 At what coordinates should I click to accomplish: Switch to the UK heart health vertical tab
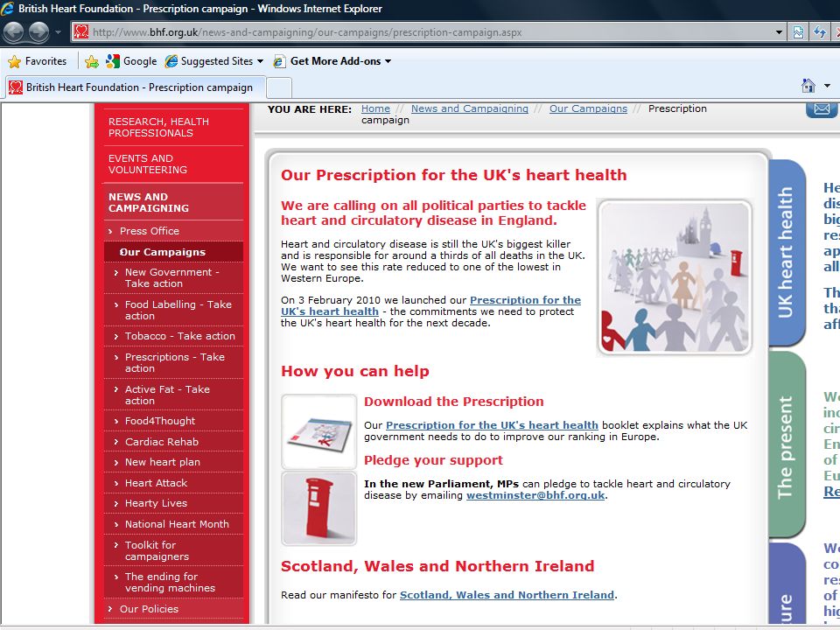[x=786, y=252]
